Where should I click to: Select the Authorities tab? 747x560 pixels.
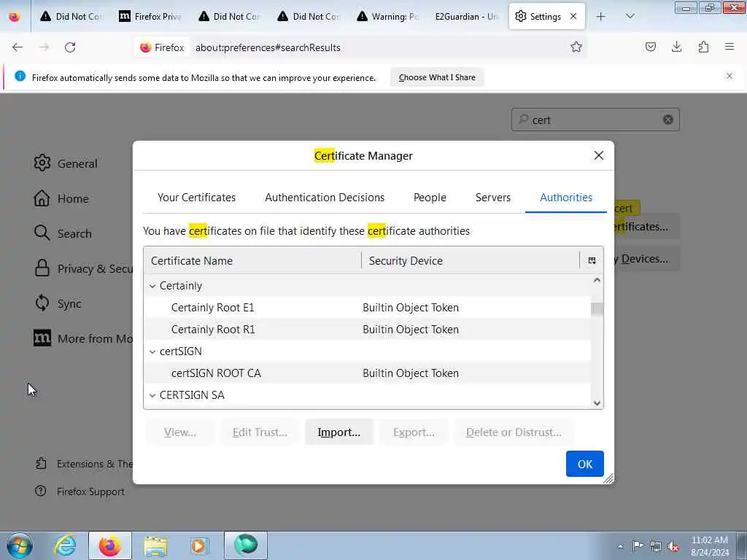(566, 197)
